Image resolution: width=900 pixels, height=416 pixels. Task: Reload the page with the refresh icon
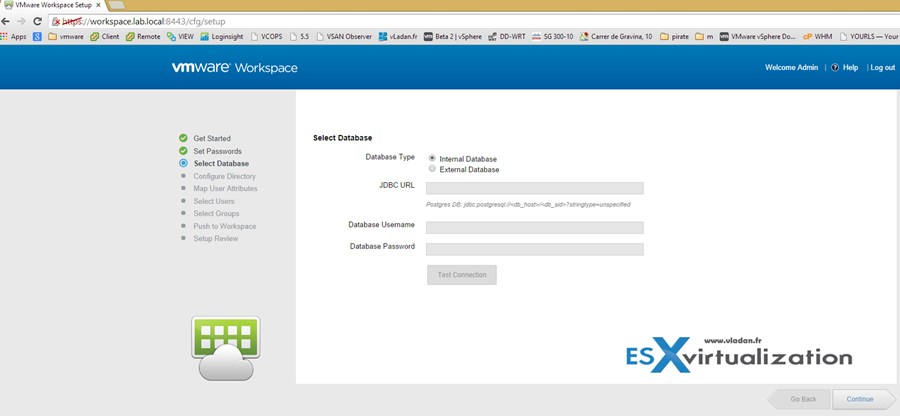37,22
